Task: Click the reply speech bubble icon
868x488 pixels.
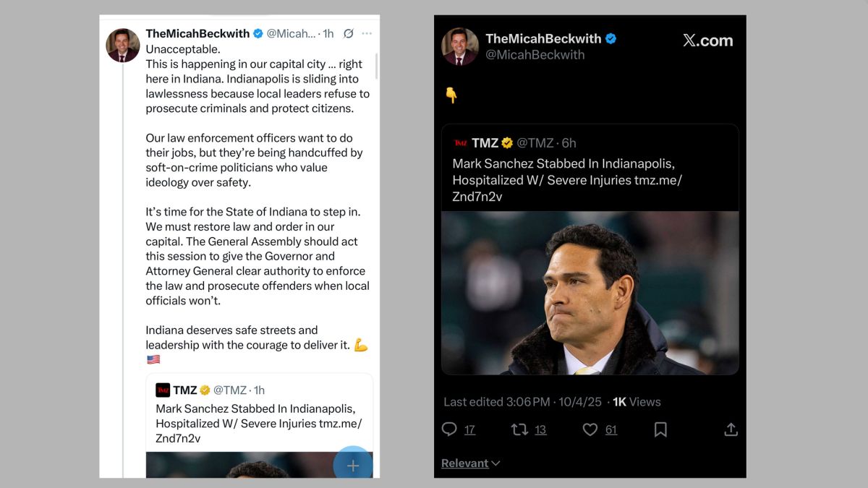Action: tap(449, 429)
